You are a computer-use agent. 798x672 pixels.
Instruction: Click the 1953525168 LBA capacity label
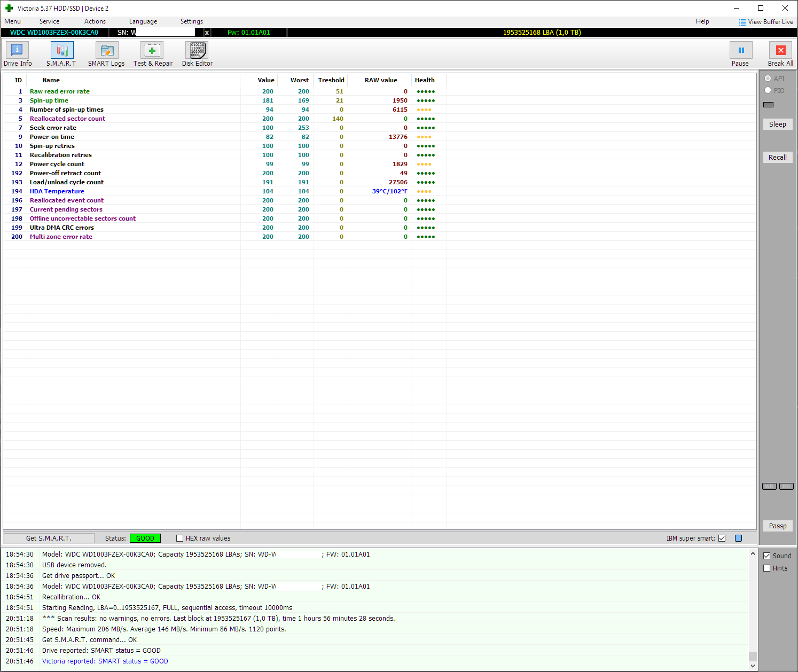click(542, 33)
